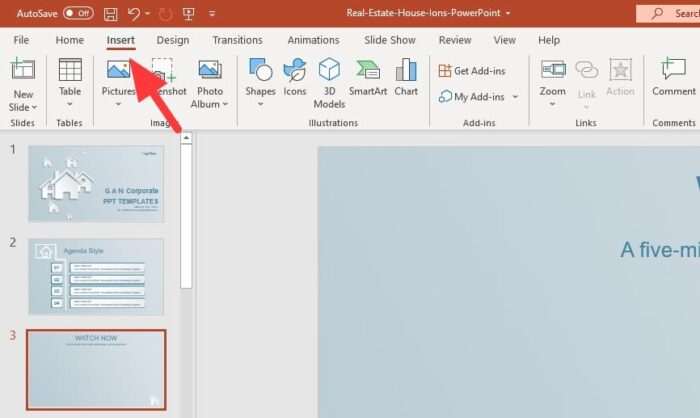Insert a Comment
This screenshot has height=418, width=700.
(x=674, y=76)
